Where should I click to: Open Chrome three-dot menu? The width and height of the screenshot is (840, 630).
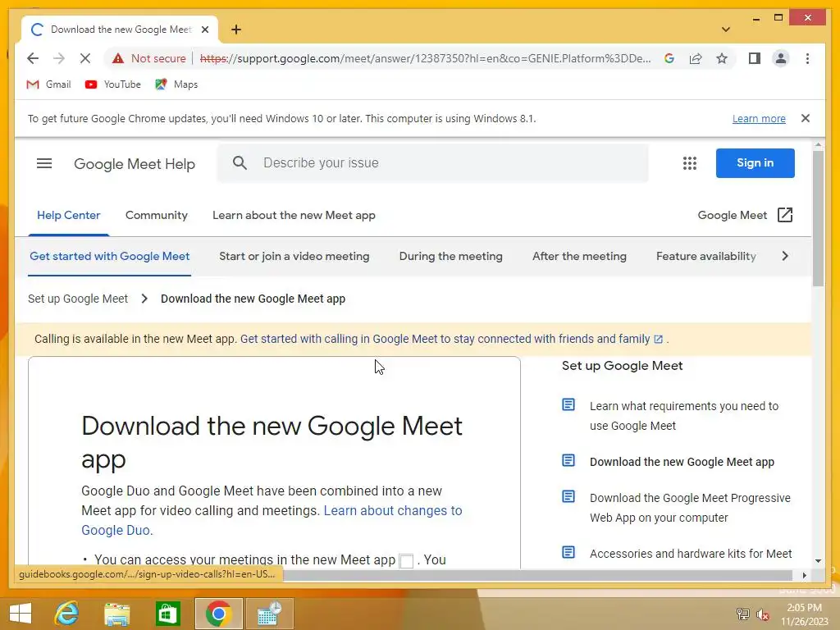[x=807, y=58]
